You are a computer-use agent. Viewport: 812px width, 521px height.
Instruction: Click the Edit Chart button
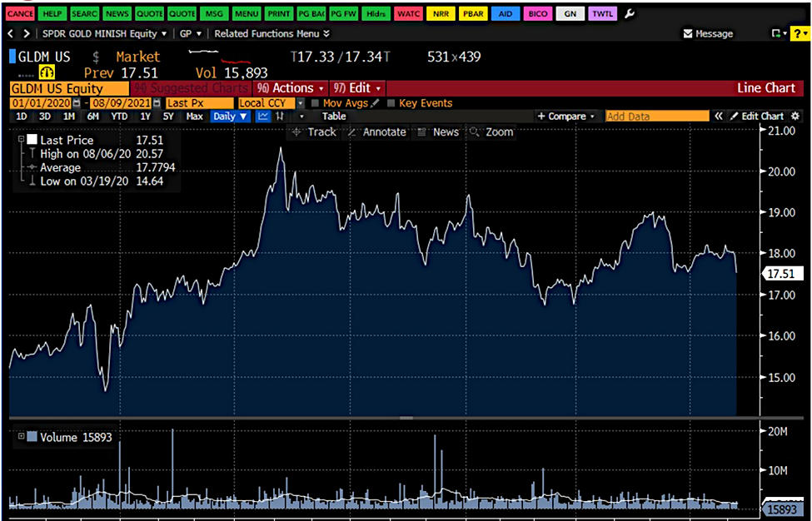pyautogui.click(x=757, y=117)
